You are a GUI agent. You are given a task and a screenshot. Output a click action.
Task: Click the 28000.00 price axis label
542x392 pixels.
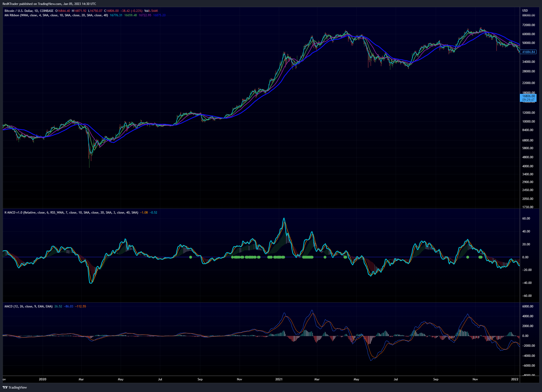click(529, 71)
